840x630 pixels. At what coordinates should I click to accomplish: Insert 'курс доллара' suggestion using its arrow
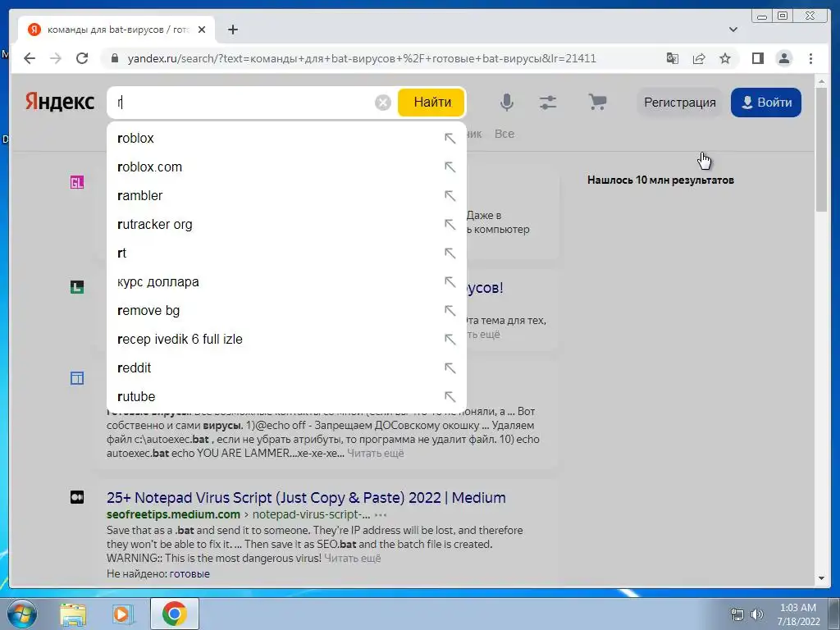[450, 282]
